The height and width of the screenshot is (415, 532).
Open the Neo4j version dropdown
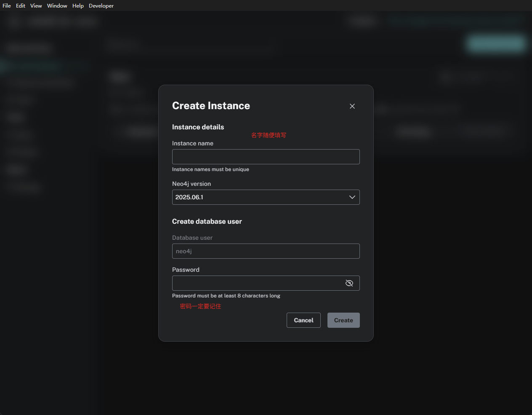[266, 197]
